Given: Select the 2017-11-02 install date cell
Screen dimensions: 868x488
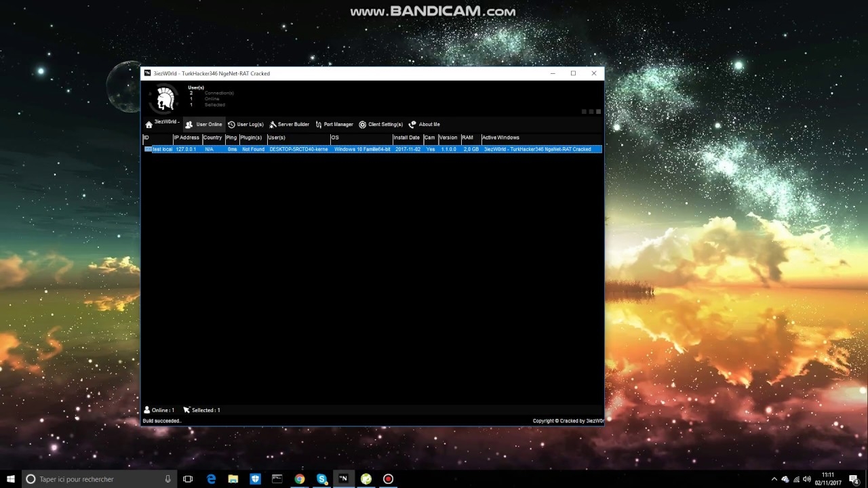Looking at the screenshot, I should click(408, 149).
